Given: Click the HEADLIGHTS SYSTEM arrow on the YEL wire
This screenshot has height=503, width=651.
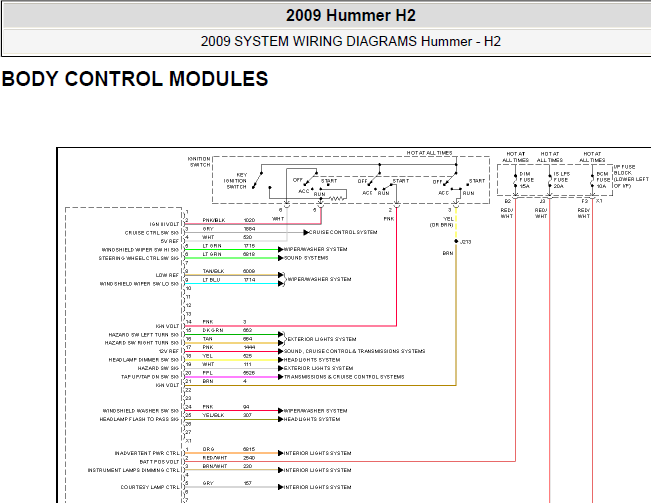Looking at the screenshot, I should coord(309,360).
